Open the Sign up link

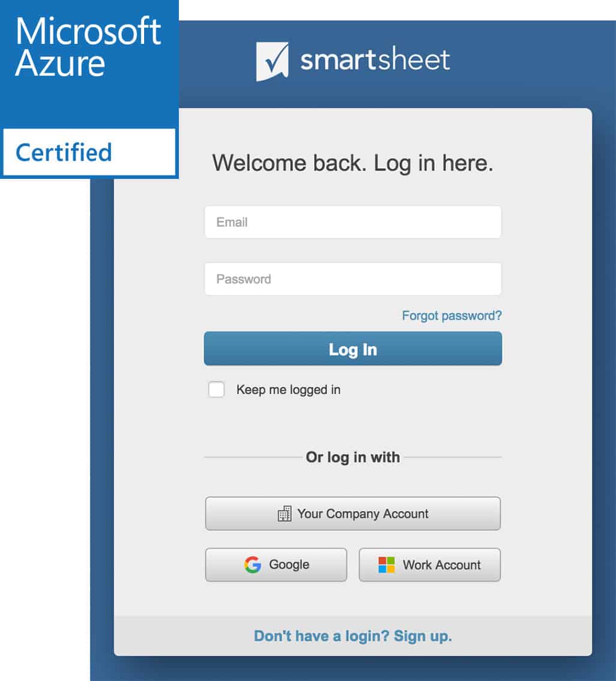423,636
